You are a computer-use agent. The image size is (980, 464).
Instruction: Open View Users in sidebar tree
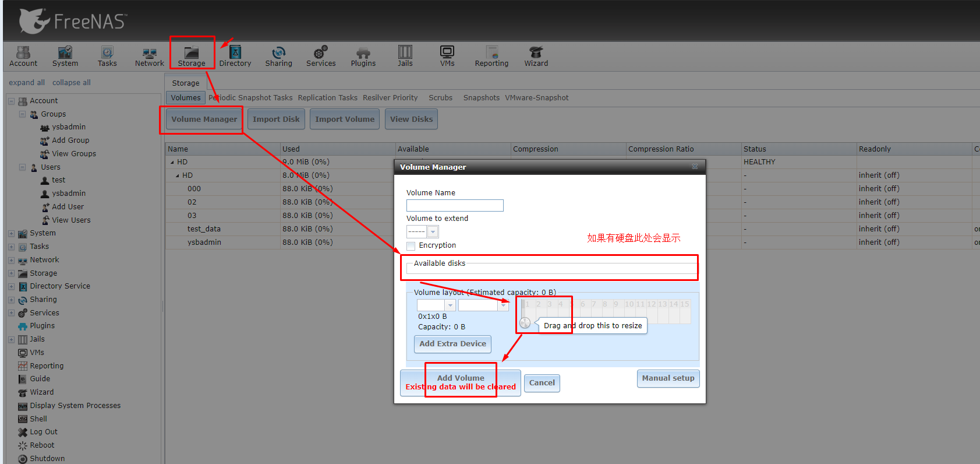pyautogui.click(x=71, y=220)
